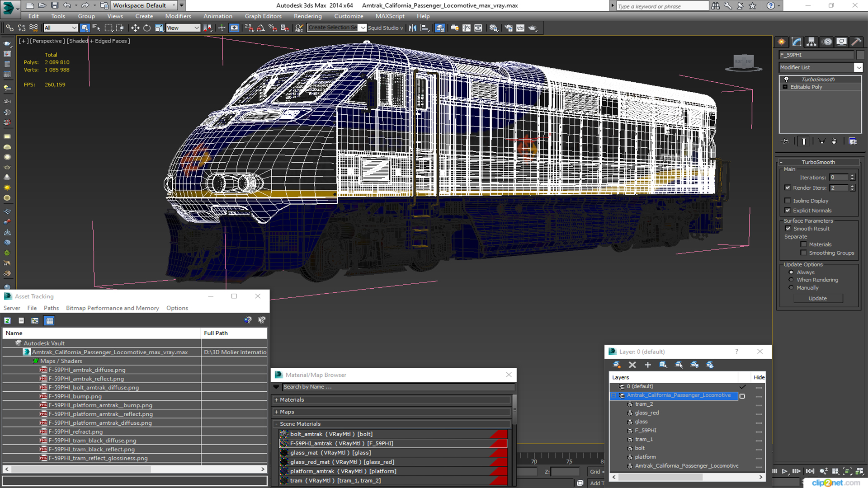Screen dimensions: 868x488
Task: Toggle the Smooth Result checkbox
Action: click(x=788, y=229)
